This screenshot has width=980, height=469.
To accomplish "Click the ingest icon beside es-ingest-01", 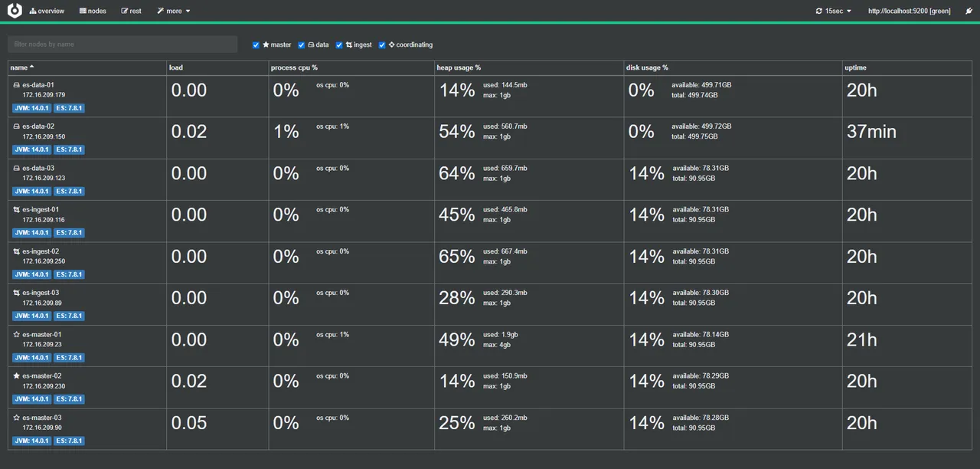I will (16, 209).
